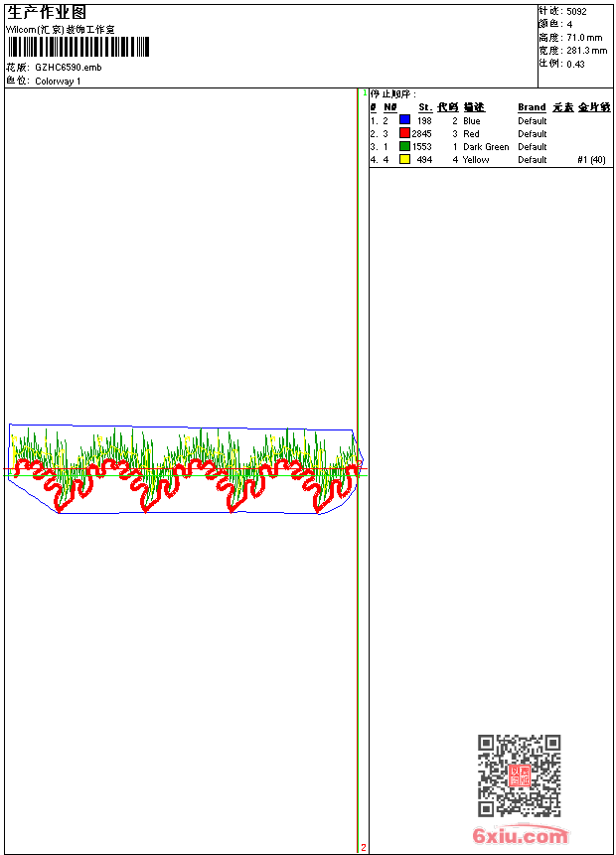Viewport: 616px width, 855px height.
Task: Select the embroidery design preview
Action: coord(185,469)
